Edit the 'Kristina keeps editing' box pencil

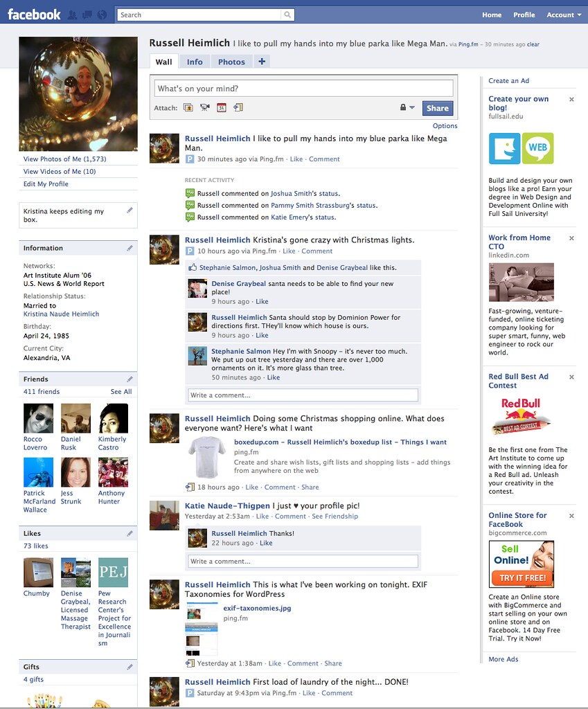tap(130, 210)
